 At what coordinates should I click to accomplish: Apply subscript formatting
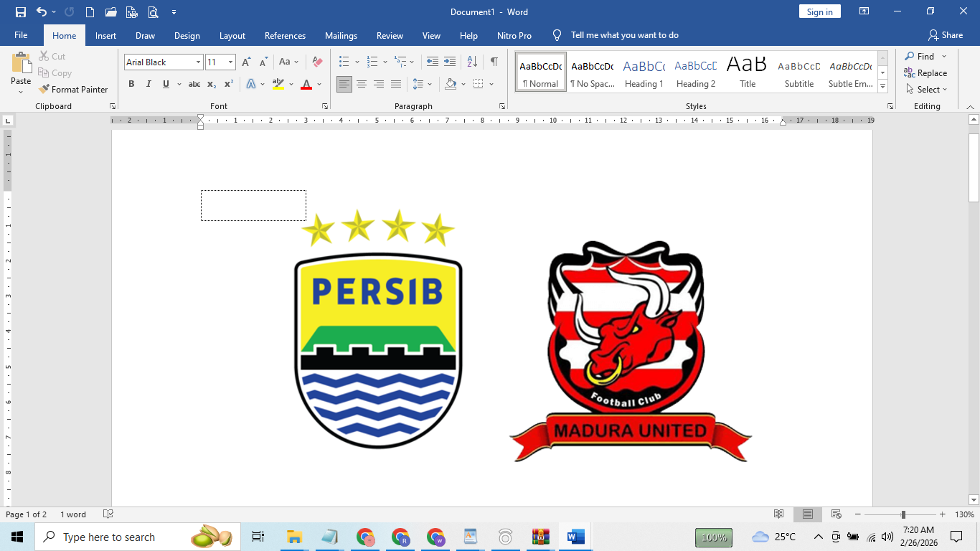click(212, 84)
